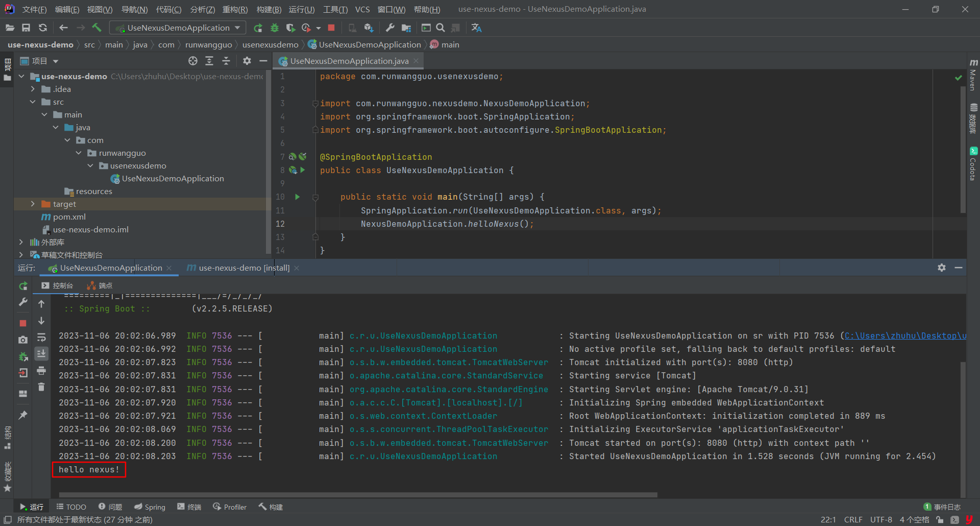
Task: Expand all in Project panel
Action: pyautogui.click(x=209, y=61)
